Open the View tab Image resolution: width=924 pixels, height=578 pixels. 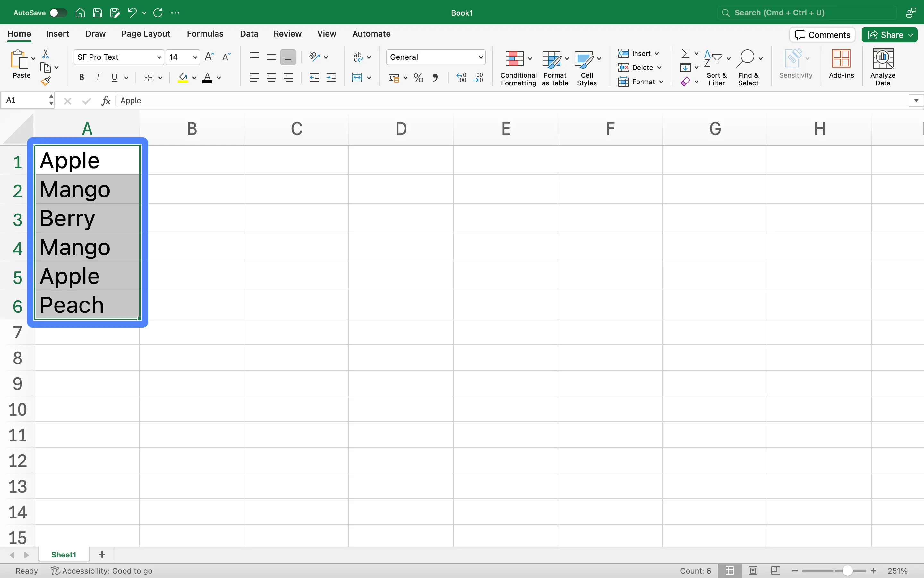click(327, 34)
